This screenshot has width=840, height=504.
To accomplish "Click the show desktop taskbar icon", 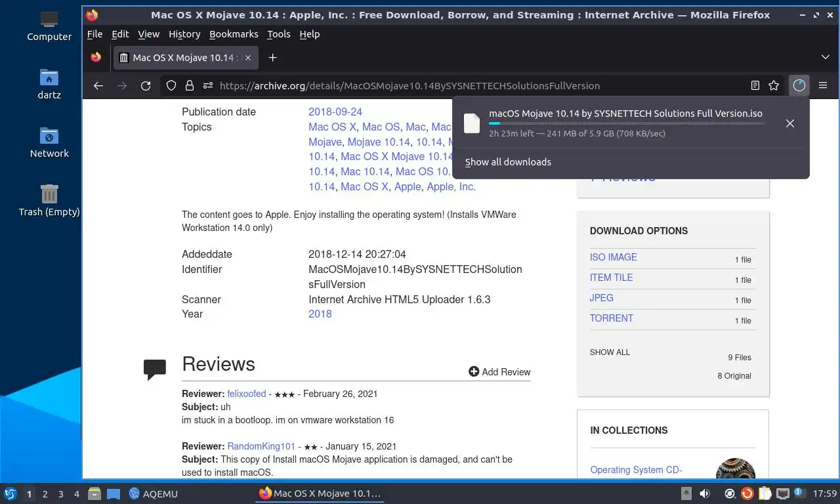I will 113,493.
